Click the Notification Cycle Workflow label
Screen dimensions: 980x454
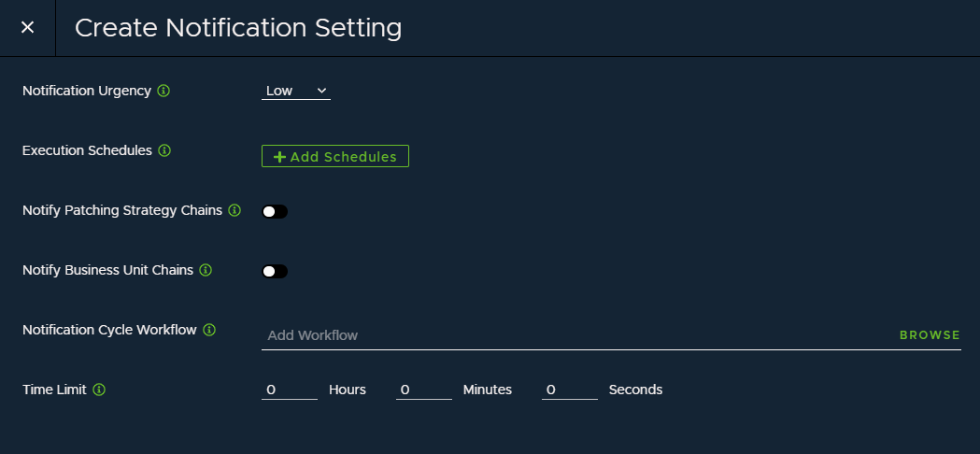pyautogui.click(x=109, y=330)
